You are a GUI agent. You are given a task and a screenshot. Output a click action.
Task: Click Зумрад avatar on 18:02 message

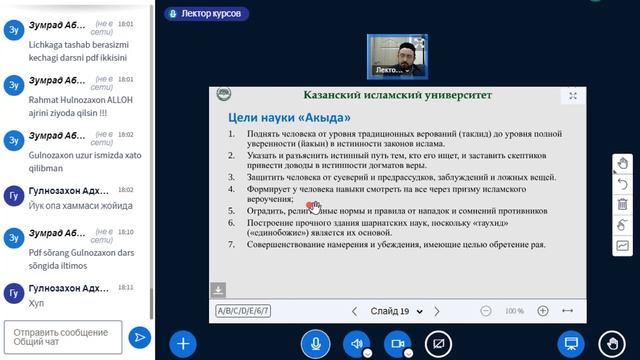14,140
